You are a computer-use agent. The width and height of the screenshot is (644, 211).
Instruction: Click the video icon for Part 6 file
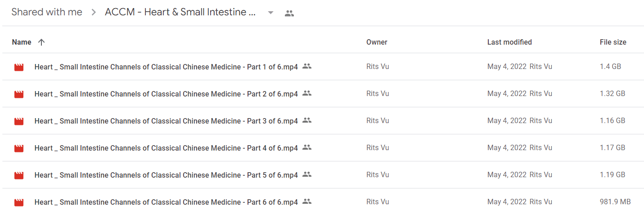pos(19,202)
